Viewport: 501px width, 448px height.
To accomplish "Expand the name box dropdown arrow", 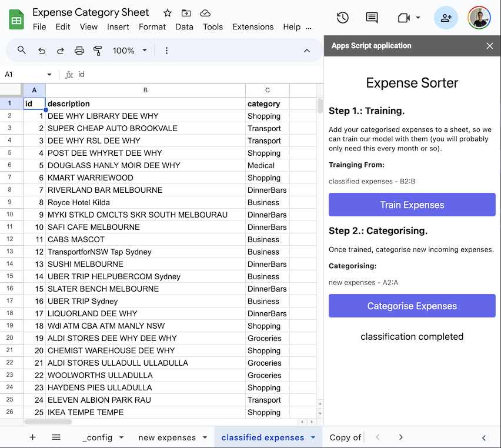I will tap(49, 75).
